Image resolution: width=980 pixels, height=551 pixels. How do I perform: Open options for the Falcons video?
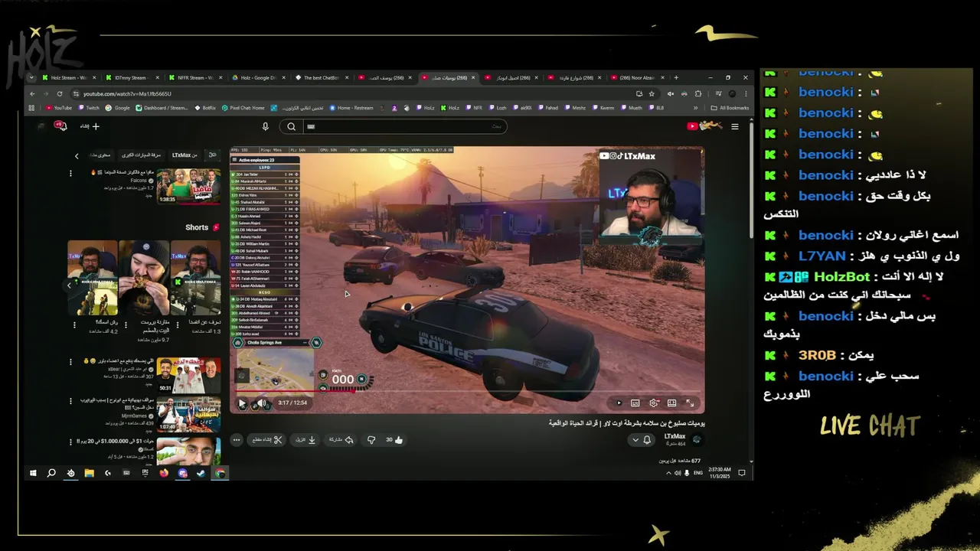(70, 174)
